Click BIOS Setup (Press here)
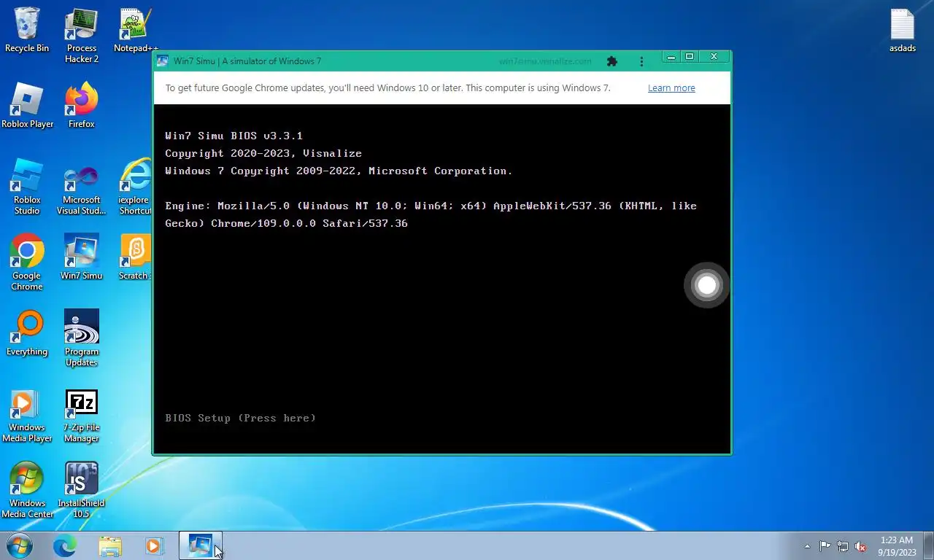The height and width of the screenshot is (560, 934). (x=240, y=418)
